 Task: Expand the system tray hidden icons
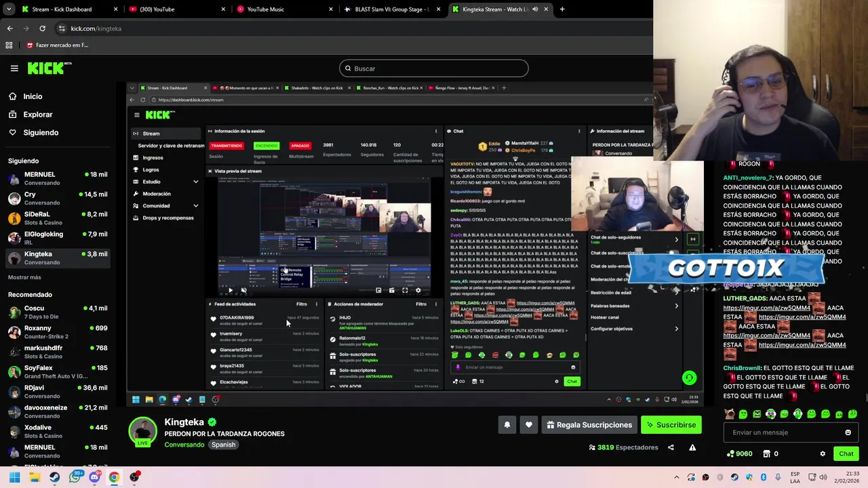point(676,477)
